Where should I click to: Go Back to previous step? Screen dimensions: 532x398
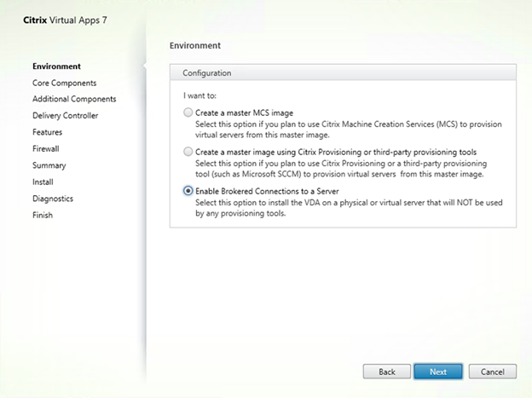(x=387, y=372)
